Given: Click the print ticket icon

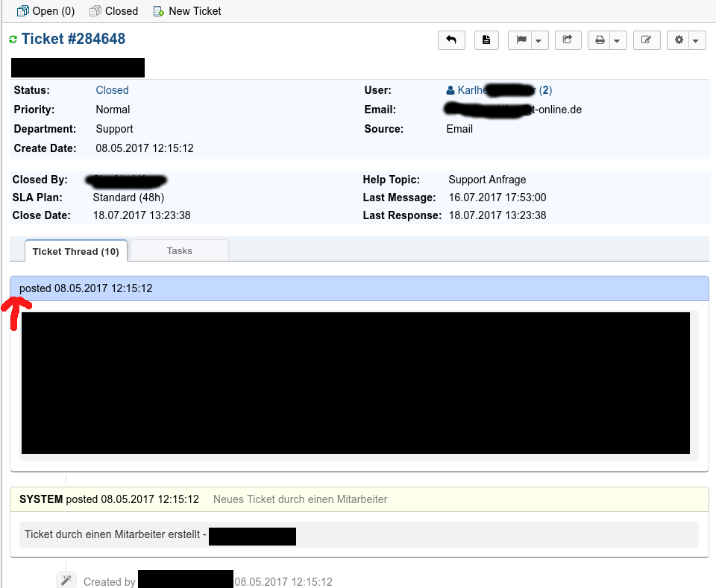Looking at the screenshot, I should [x=600, y=39].
